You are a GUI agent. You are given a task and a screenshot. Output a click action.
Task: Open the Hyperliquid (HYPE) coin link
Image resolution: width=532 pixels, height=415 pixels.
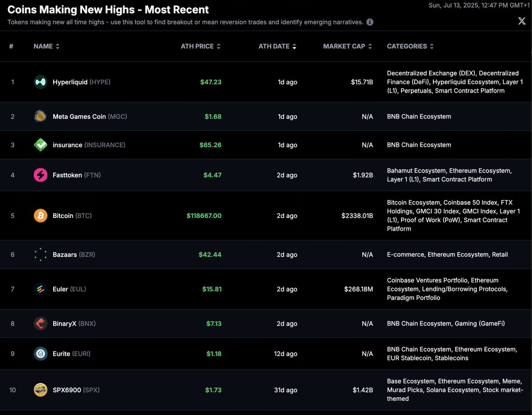[x=82, y=82]
